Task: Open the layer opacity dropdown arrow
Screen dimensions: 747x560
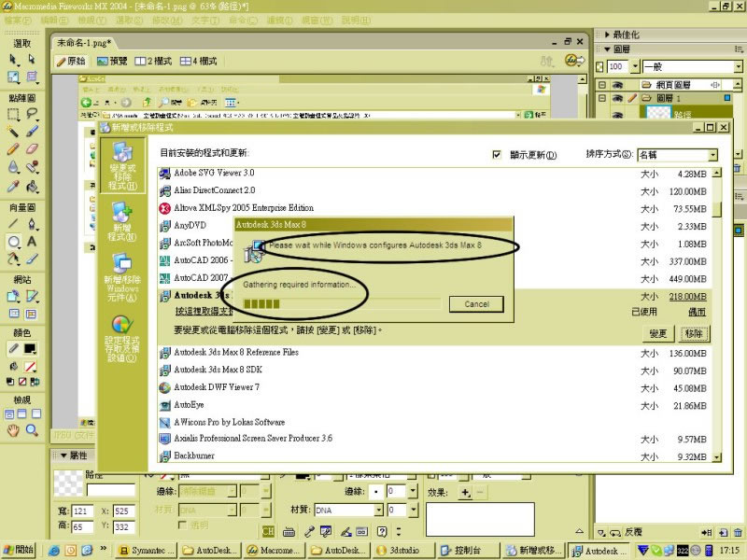Action: click(635, 66)
